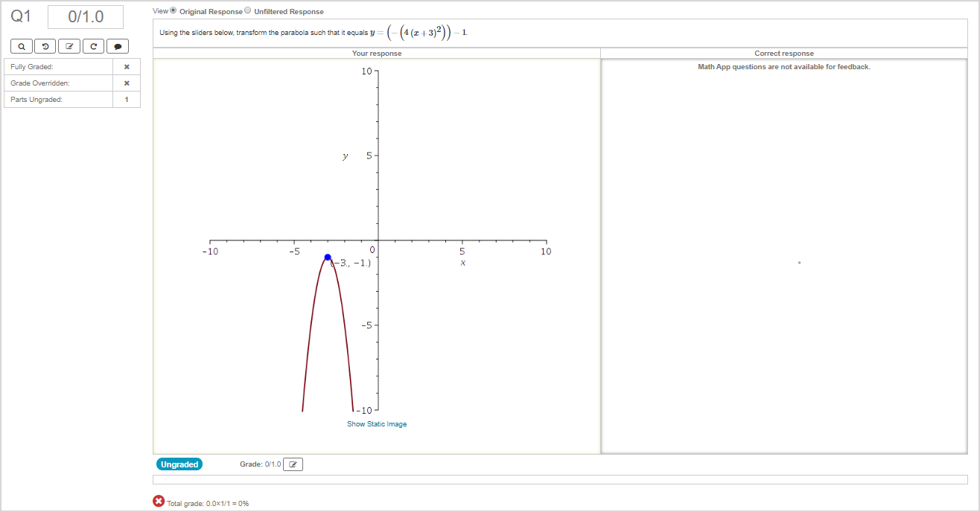This screenshot has width=980, height=512.
Task: Click the Parts Ungraded count entry
Action: [127, 99]
